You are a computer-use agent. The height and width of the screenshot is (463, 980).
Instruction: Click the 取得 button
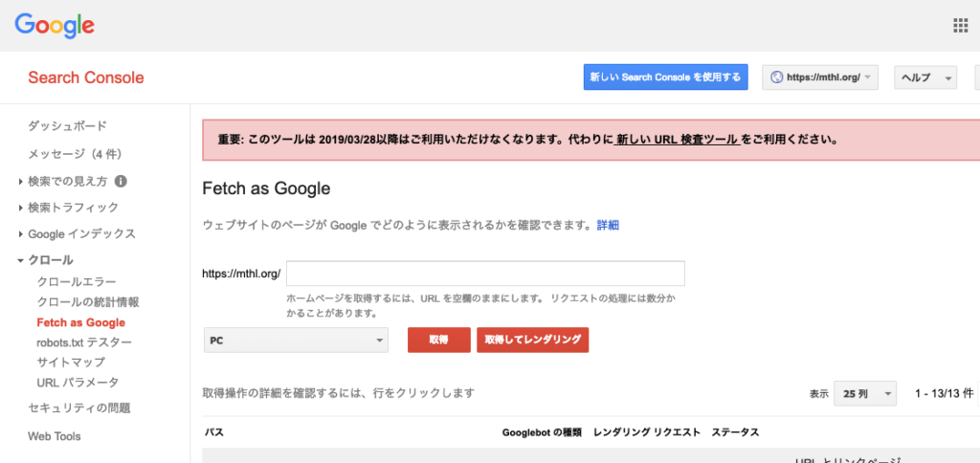point(438,340)
